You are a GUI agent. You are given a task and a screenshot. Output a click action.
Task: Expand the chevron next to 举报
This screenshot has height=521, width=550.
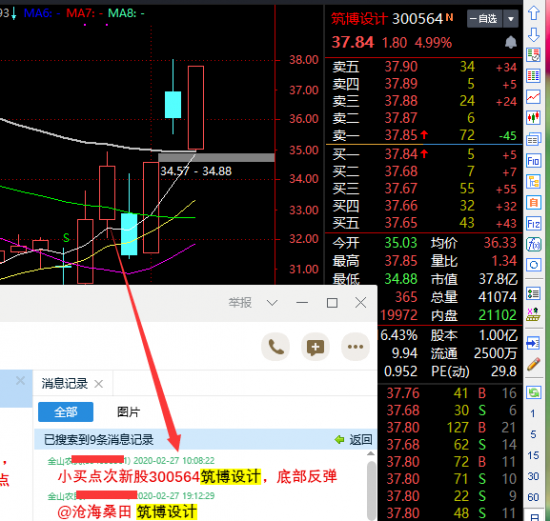click(272, 303)
